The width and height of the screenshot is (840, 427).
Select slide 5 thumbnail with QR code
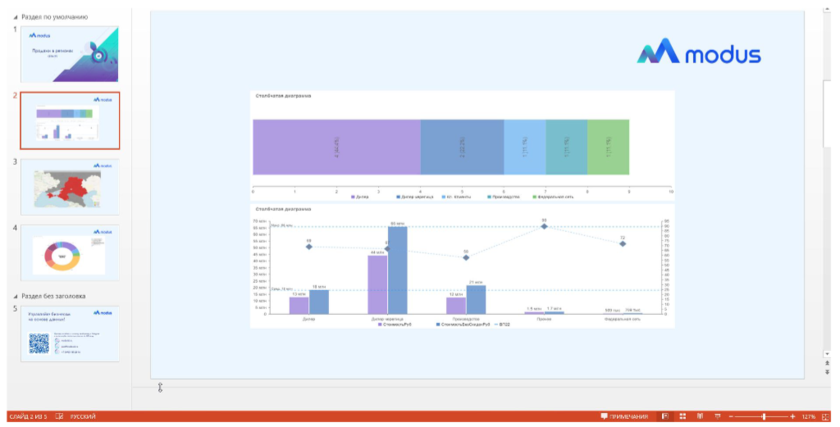(70, 334)
